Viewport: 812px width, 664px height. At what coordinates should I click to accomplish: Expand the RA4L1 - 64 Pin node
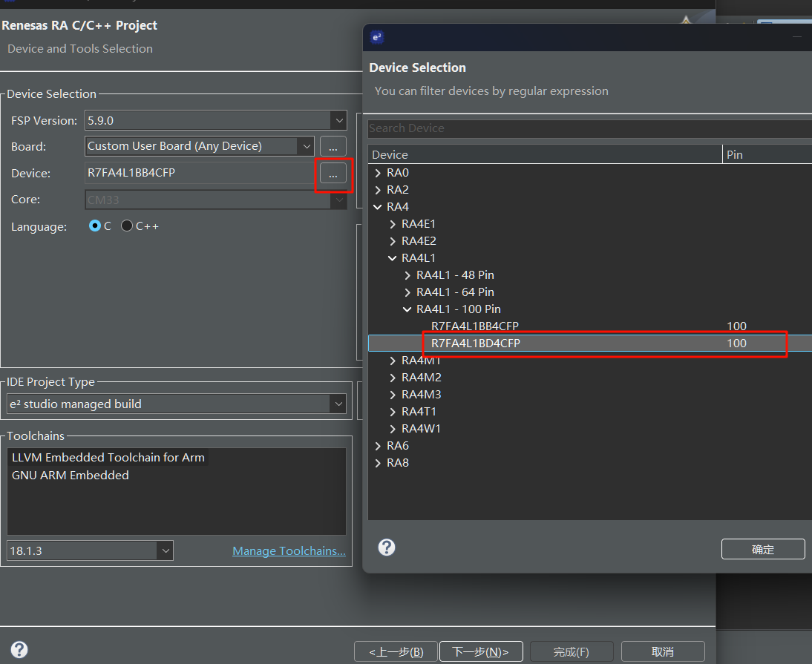407,292
